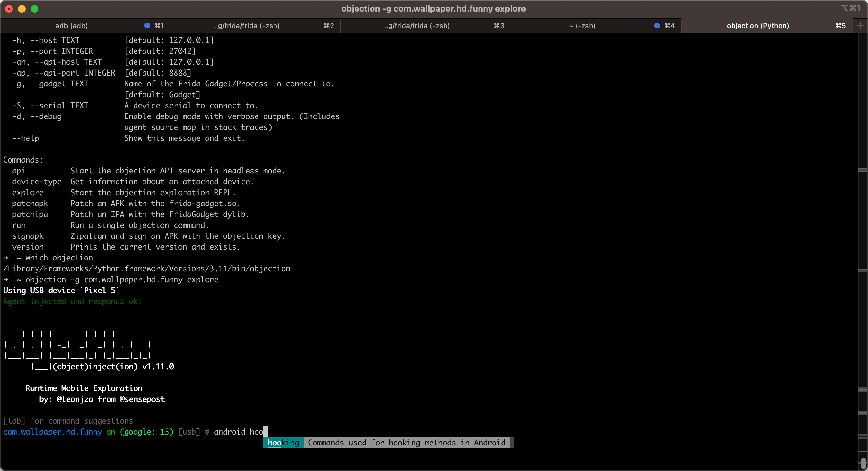This screenshot has width=868, height=471.
Task: Choose the 'hooking' autocomplete suggestion
Action: tap(283, 443)
